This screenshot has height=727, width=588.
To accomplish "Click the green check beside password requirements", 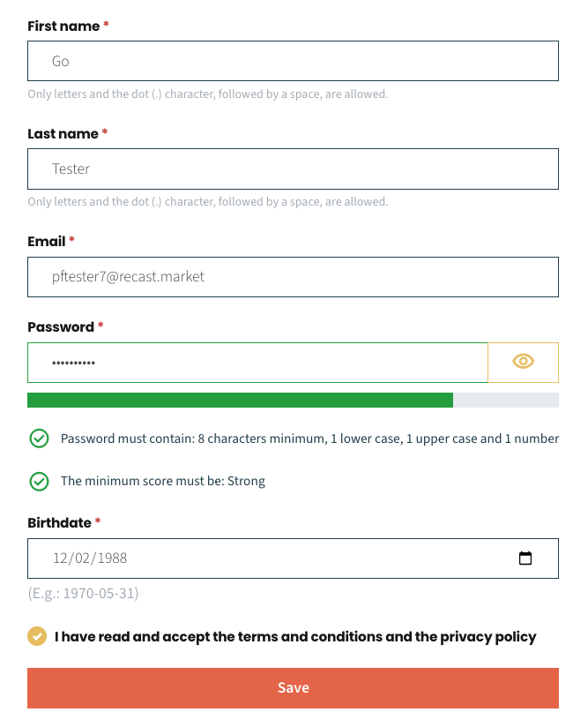I will coord(39,438).
